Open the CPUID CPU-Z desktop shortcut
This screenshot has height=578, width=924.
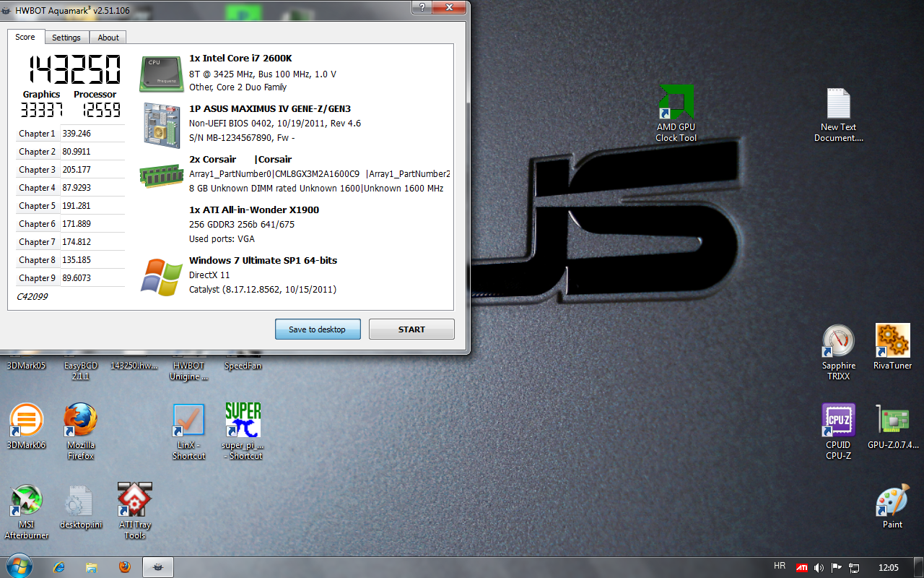838,432
